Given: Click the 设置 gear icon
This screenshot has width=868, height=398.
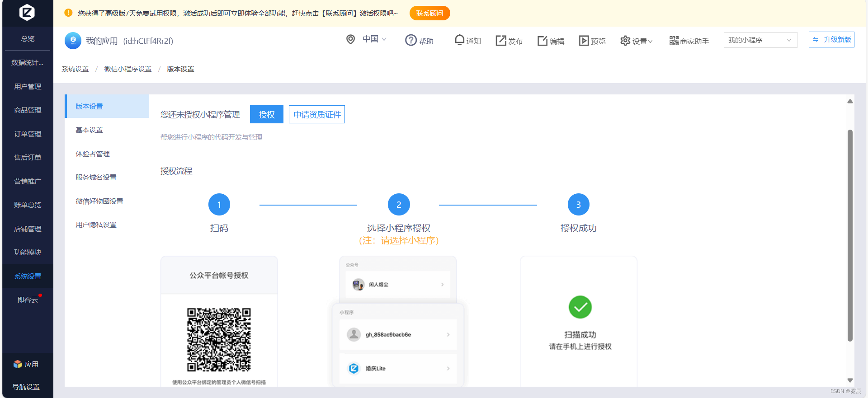Looking at the screenshot, I should (x=625, y=41).
